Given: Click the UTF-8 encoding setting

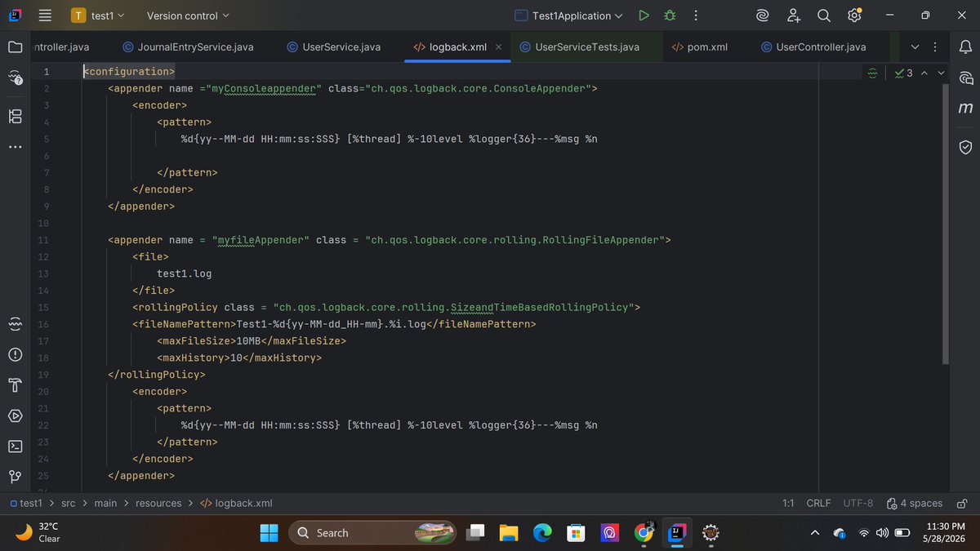Looking at the screenshot, I should (x=857, y=503).
